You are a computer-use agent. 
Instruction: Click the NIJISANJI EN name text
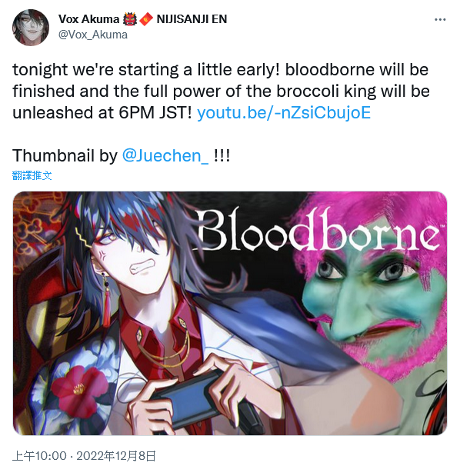coord(192,19)
